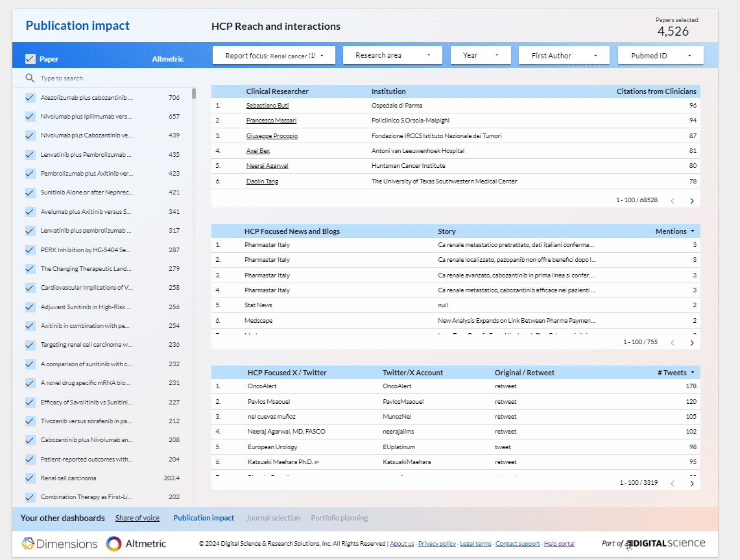
Task: Open Sebastiano Buti researcher link
Action: point(267,106)
